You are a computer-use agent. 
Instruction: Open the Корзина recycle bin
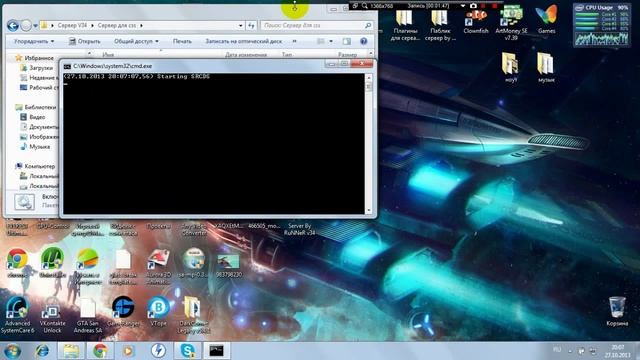[x=617, y=311]
